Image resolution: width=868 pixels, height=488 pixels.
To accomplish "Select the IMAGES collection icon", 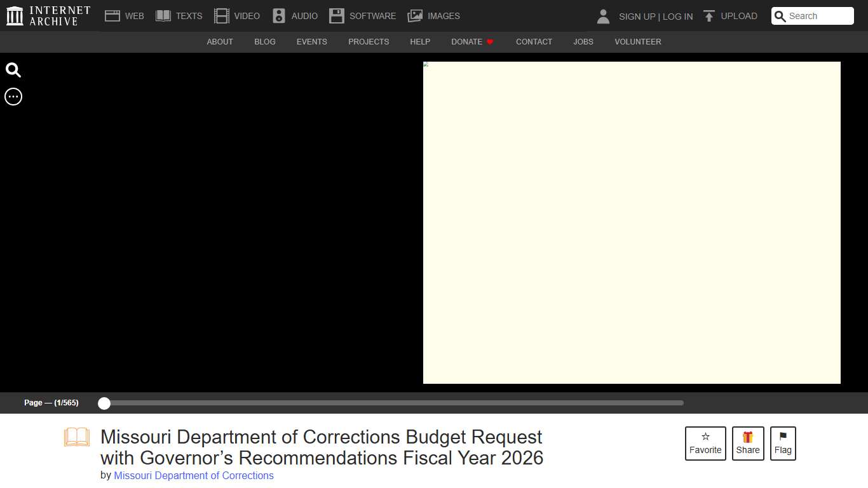I will [x=415, y=15].
